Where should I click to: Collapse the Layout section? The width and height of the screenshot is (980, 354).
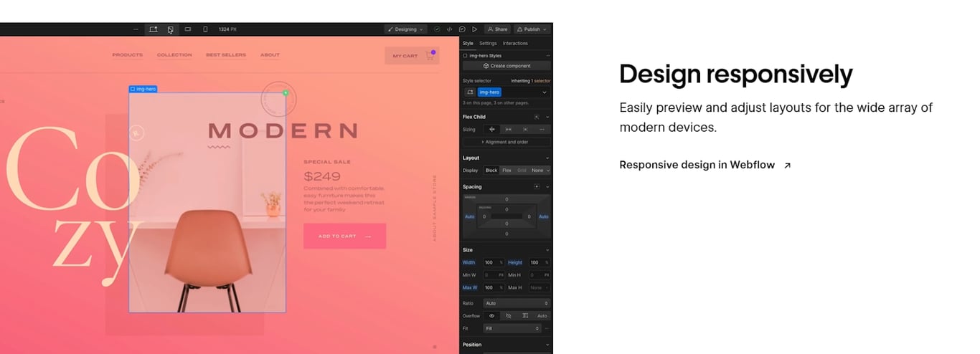[547, 158]
